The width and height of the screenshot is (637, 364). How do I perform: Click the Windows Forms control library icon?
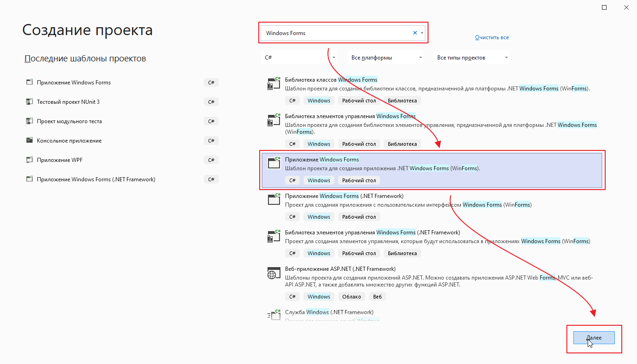274,120
